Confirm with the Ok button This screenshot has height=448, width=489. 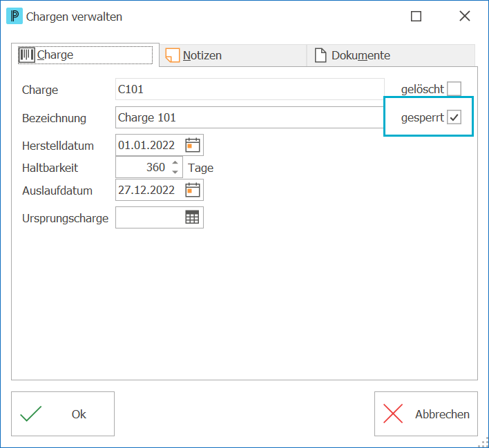63,413
